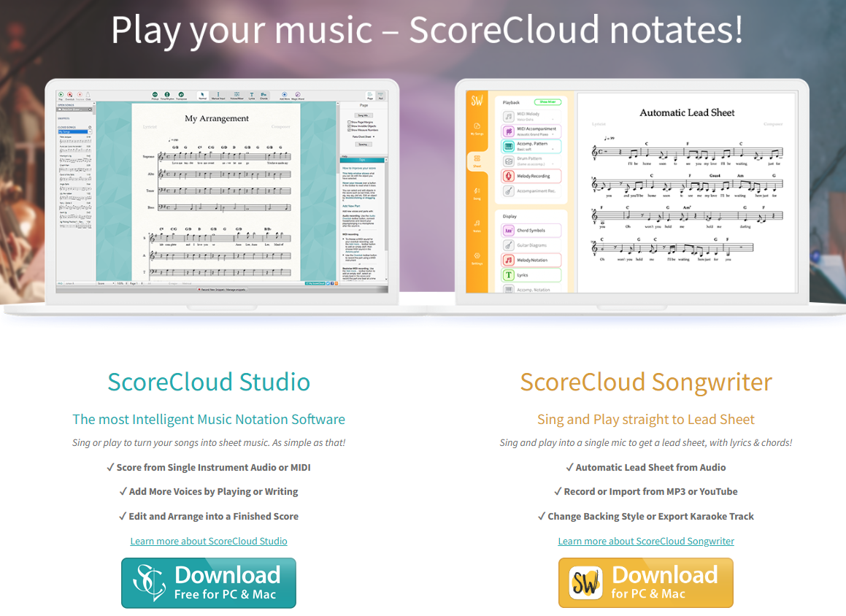Switch to Page tab in Studio toolbar
The image size is (846, 616).
pos(370,96)
